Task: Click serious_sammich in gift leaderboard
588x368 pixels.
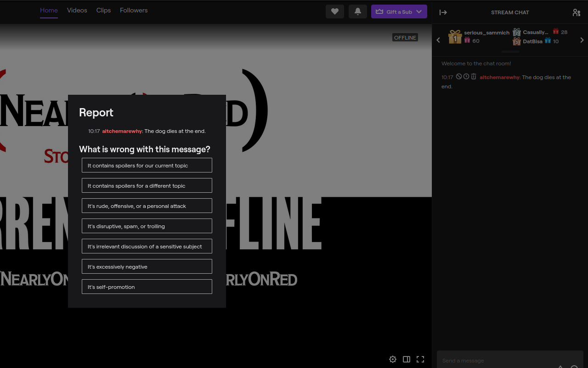Action: pyautogui.click(x=487, y=33)
